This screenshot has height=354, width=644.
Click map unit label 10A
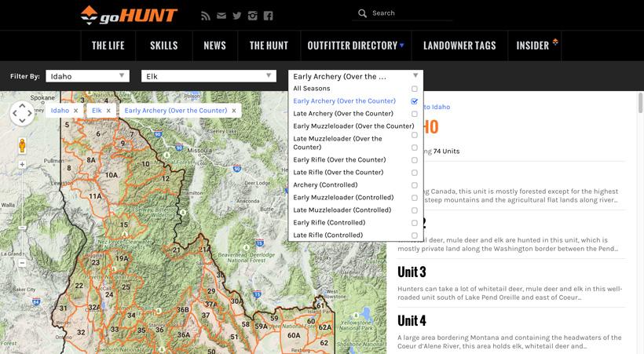[x=112, y=175]
